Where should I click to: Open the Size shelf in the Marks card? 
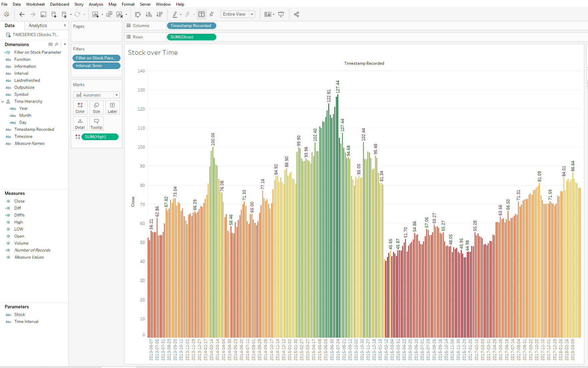click(x=96, y=107)
